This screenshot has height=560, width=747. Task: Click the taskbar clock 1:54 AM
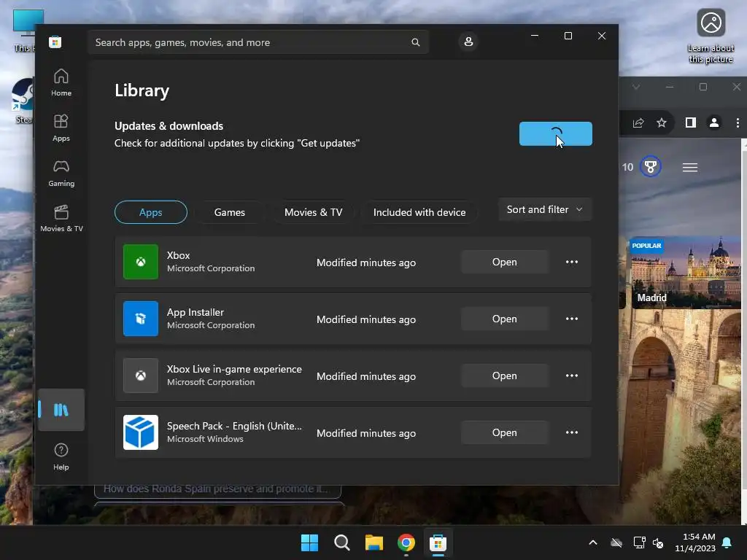pyautogui.click(x=699, y=537)
